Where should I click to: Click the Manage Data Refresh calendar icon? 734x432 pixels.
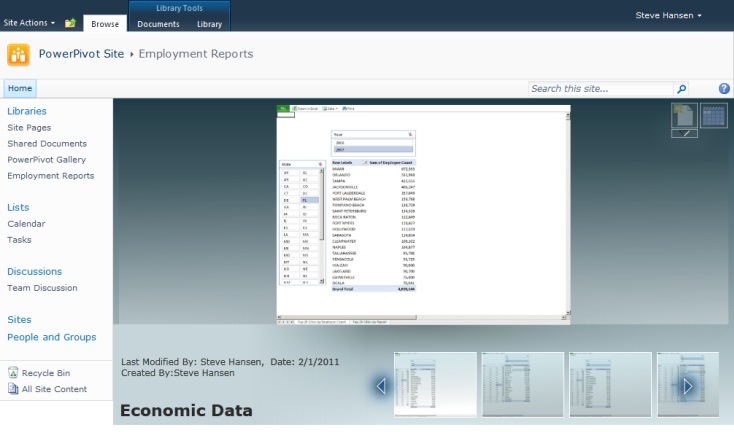[713, 115]
